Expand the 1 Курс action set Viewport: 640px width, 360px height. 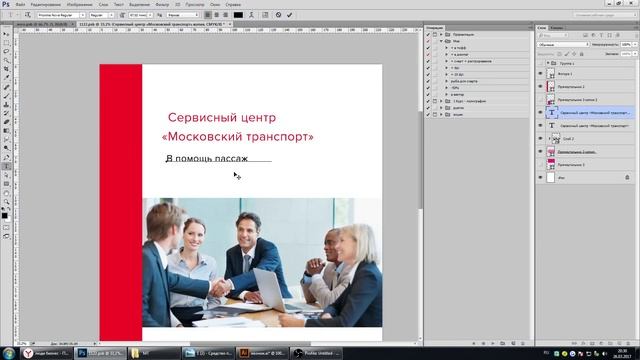(441, 101)
